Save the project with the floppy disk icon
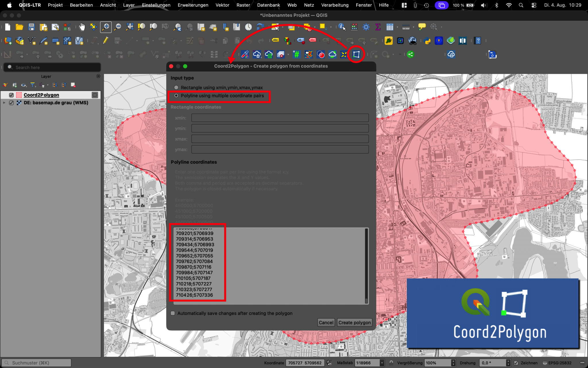588x368 pixels. (x=32, y=27)
